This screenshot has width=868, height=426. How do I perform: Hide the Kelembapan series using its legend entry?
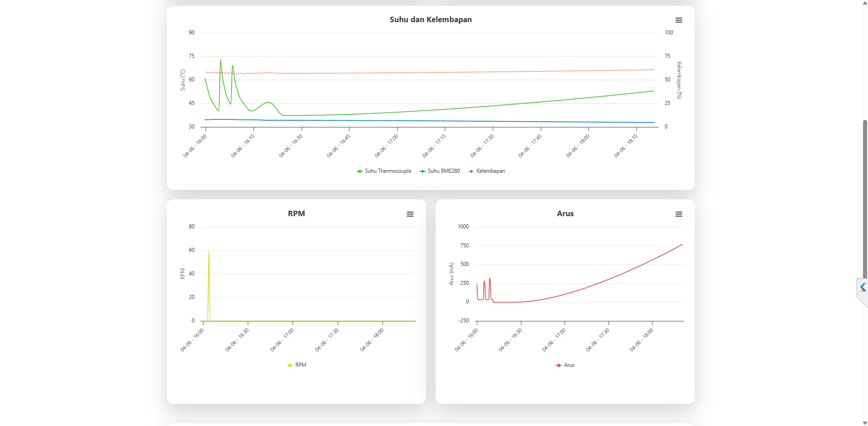490,171
